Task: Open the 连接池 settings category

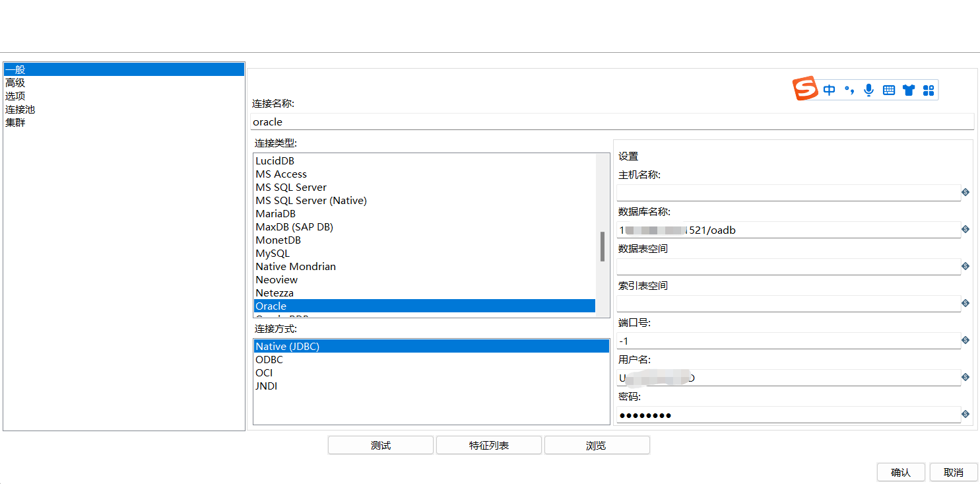Action: pyautogui.click(x=124, y=109)
